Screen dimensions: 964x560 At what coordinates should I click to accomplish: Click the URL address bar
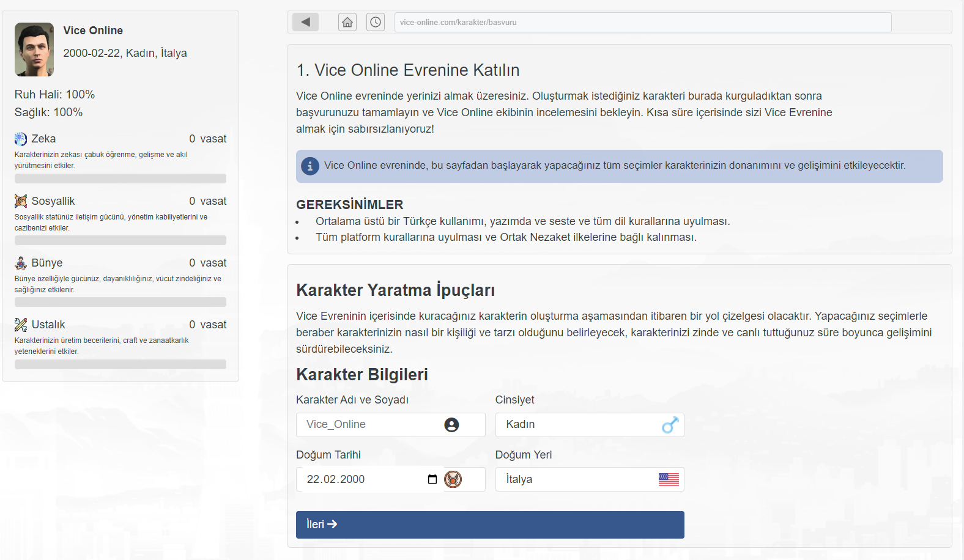pos(642,23)
